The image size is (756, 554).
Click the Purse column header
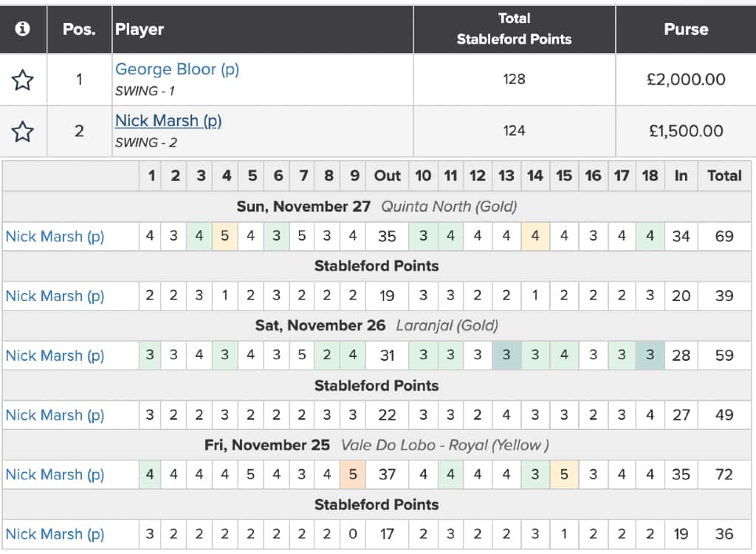(x=686, y=30)
